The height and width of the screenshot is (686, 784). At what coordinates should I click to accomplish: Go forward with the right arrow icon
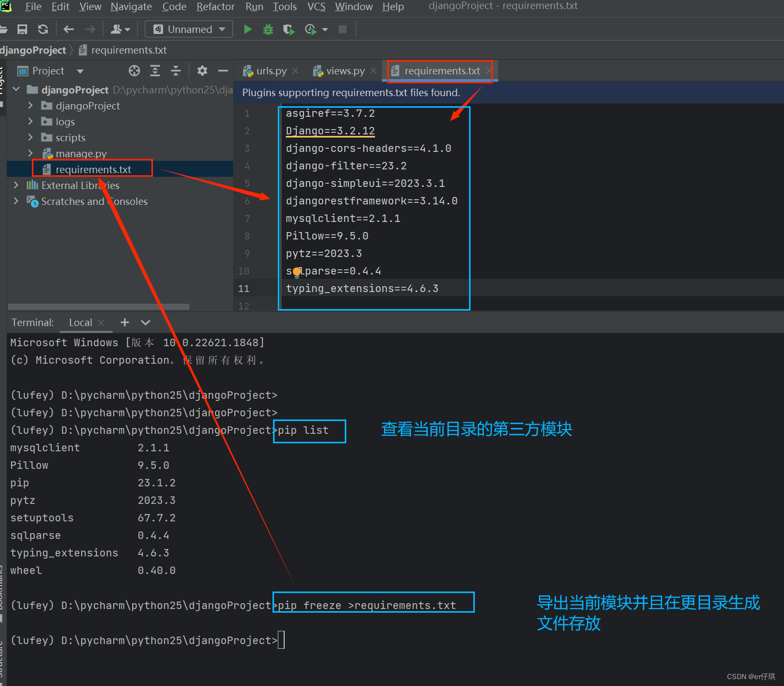tap(90, 29)
